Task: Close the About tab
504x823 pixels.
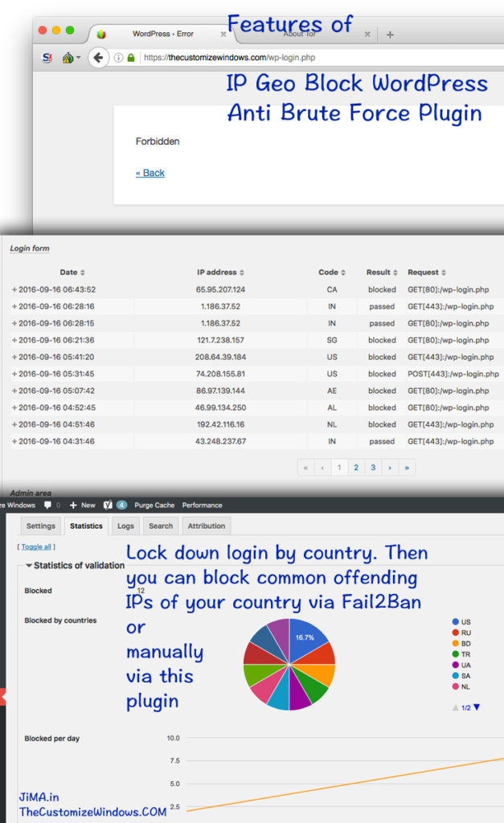Action: coord(367,34)
